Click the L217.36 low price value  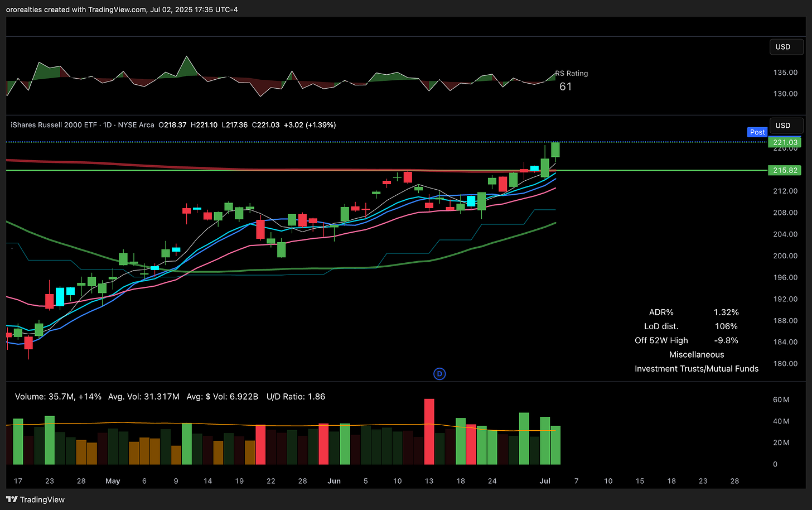pos(235,125)
